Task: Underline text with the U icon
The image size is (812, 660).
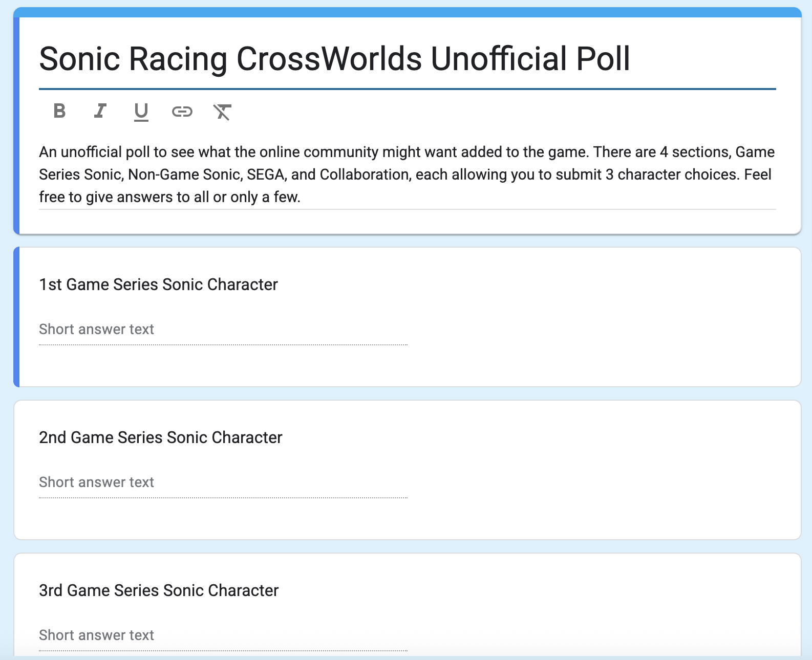Action: pyautogui.click(x=141, y=112)
